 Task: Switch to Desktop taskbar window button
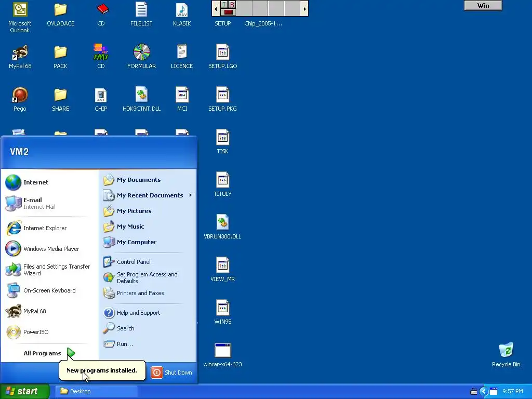click(x=96, y=391)
